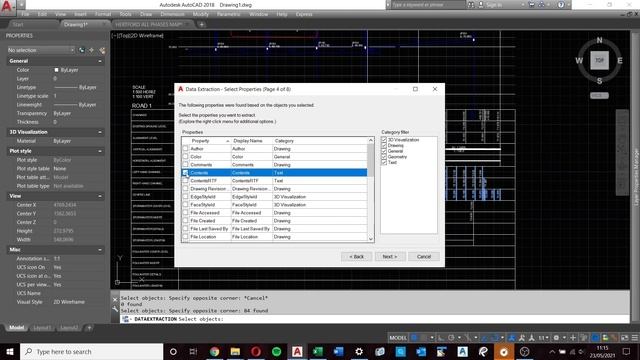Click the ViewCube TOP face
640x360 pixels.
599,60
